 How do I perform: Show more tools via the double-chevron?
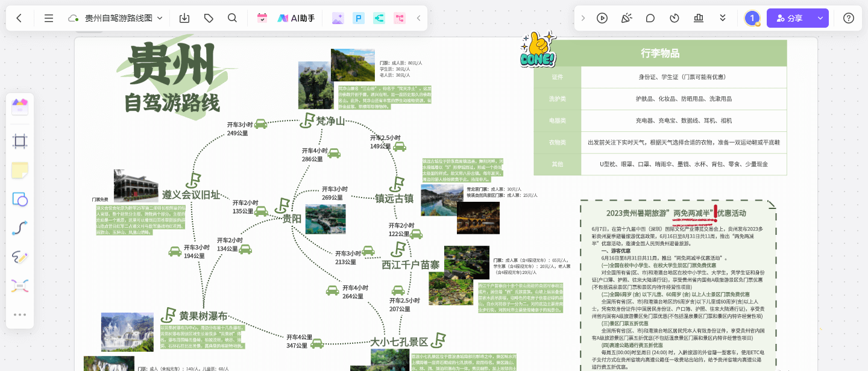pyautogui.click(x=722, y=18)
